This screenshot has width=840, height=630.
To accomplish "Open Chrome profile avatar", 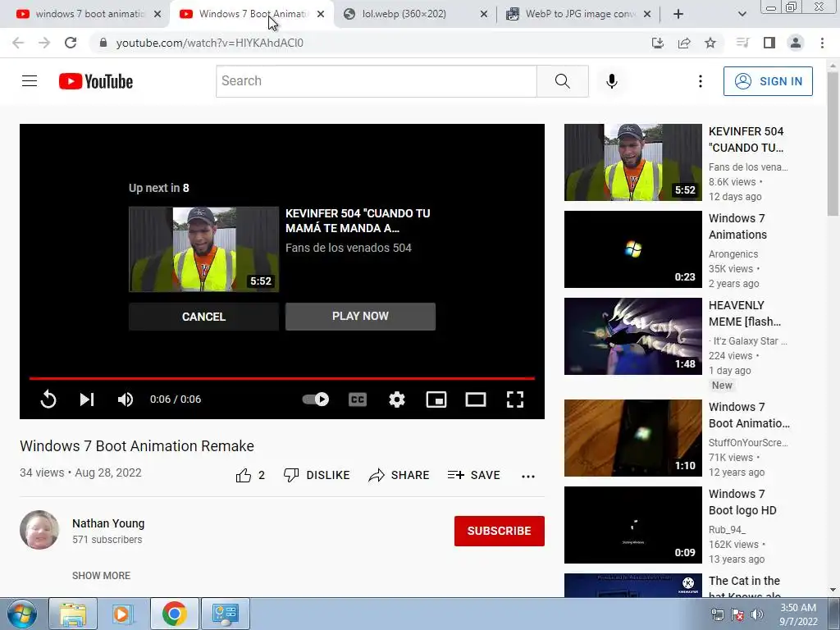I will [796, 43].
